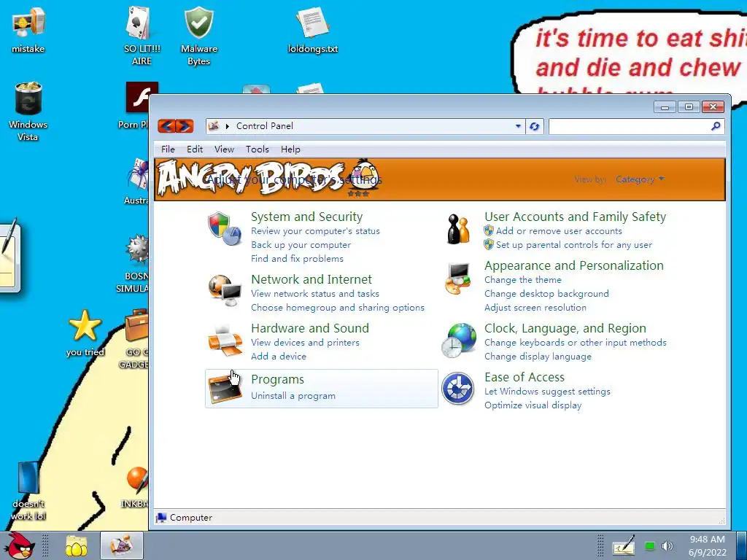Open the Programs heading link
The width and height of the screenshot is (747, 560).
point(277,380)
